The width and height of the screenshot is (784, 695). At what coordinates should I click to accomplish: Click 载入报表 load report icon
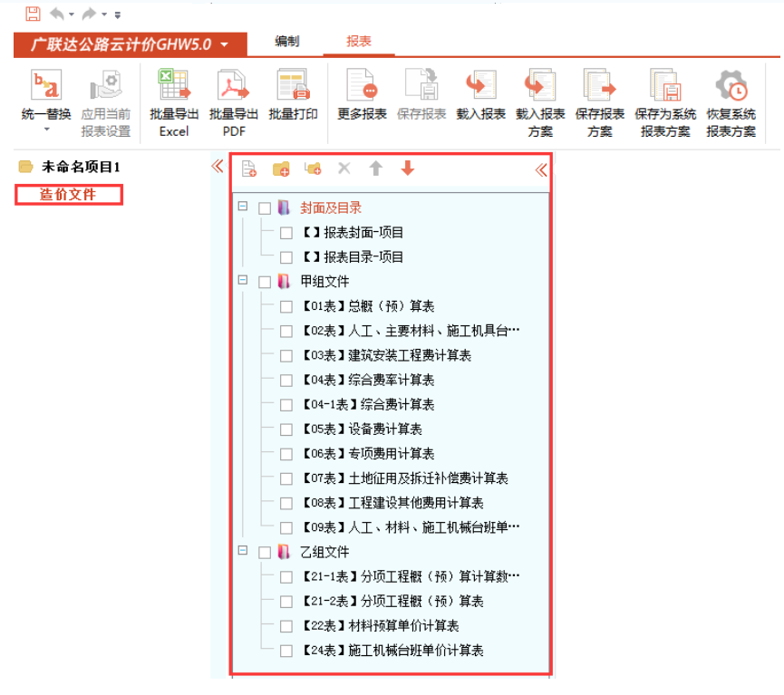pyautogui.click(x=480, y=87)
